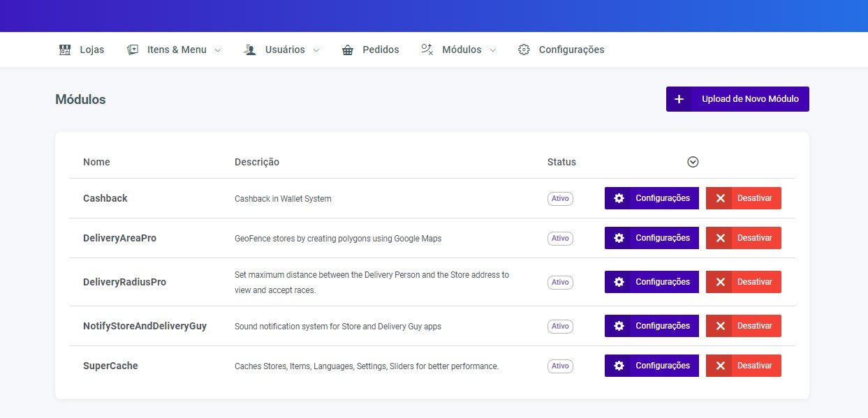Toggle Ativo badge for NotifyStoreAndDeliveryGuy
This screenshot has width=868, height=418.
pyautogui.click(x=560, y=326)
